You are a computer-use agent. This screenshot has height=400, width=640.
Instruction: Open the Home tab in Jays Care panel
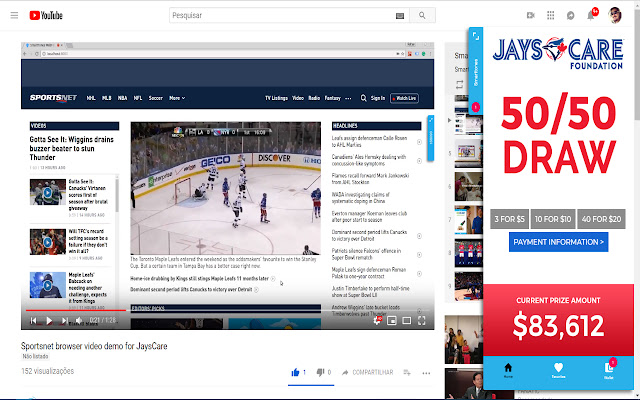click(508, 370)
